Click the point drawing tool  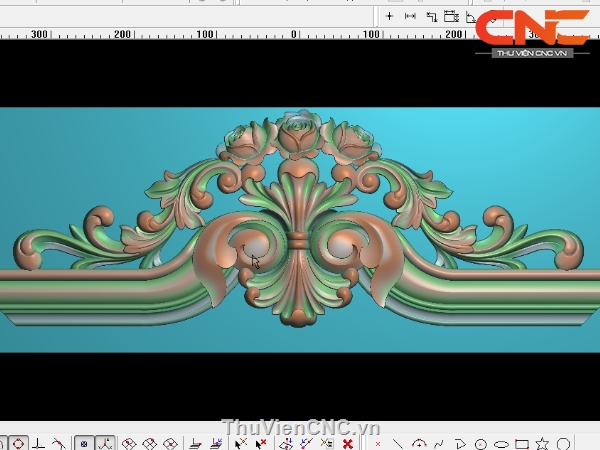(378, 443)
